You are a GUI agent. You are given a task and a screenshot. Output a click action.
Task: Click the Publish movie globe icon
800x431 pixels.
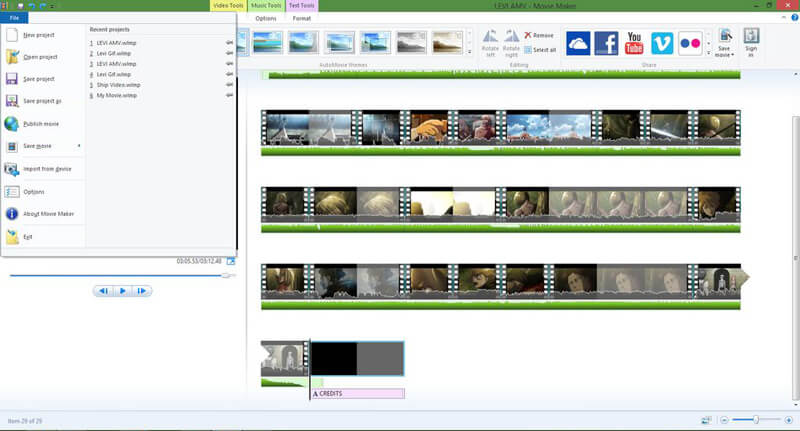[12, 123]
